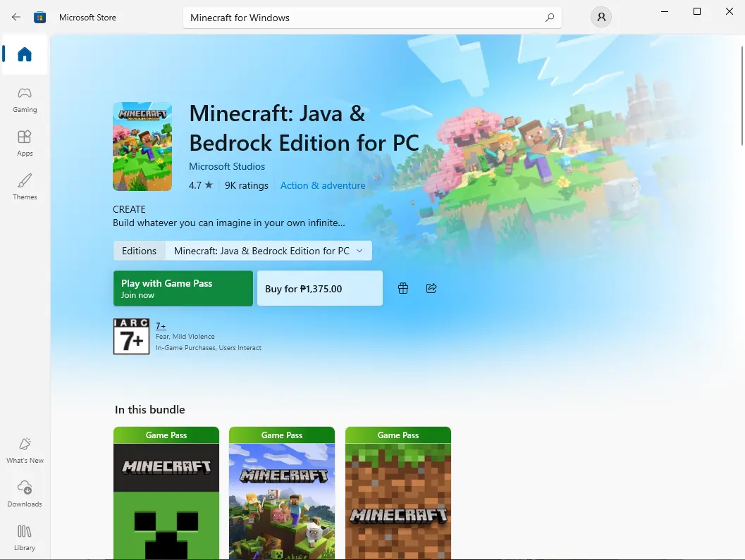Click the search magnifier icon

tap(550, 18)
